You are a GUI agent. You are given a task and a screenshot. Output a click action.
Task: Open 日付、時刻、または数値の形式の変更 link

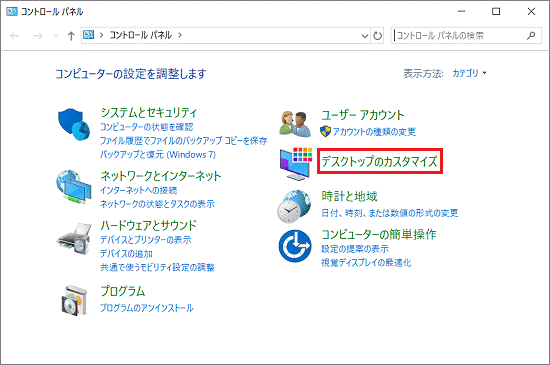[390, 212]
